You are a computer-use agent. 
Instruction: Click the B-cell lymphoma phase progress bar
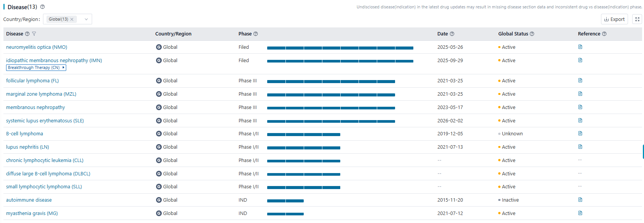click(x=303, y=135)
